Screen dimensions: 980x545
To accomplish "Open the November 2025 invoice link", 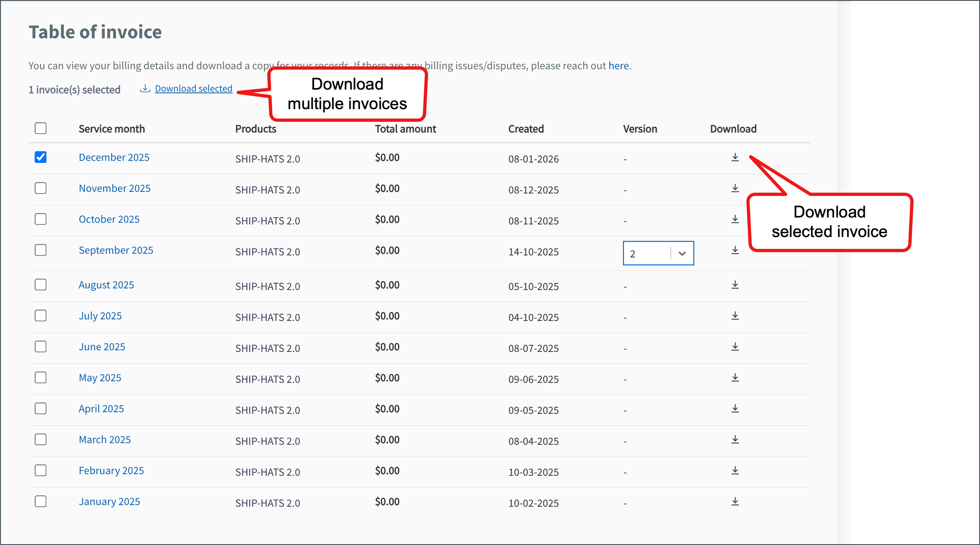I will [x=114, y=188].
